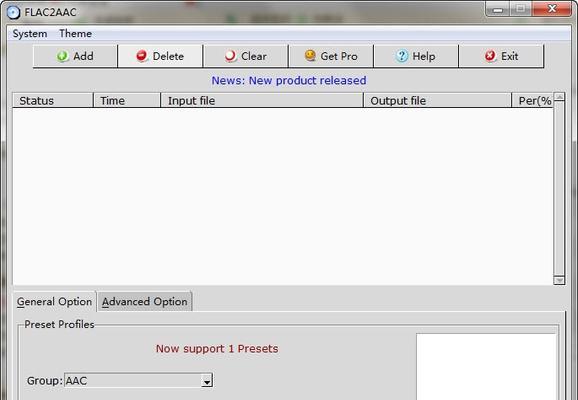Click the file list scroll up arrow
Viewport: 578px width, 400px height.
tap(559, 97)
